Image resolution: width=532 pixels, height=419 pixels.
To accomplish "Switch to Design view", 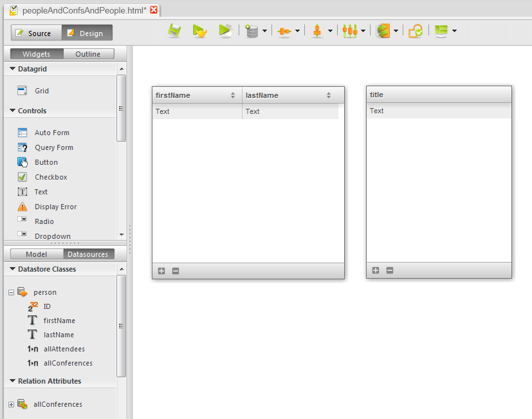I will point(87,33).
